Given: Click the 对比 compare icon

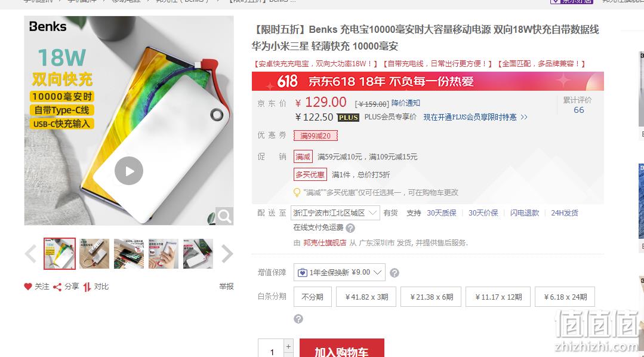Looking at the screenshot, I should pyautogui.click(x=87, y=287).
